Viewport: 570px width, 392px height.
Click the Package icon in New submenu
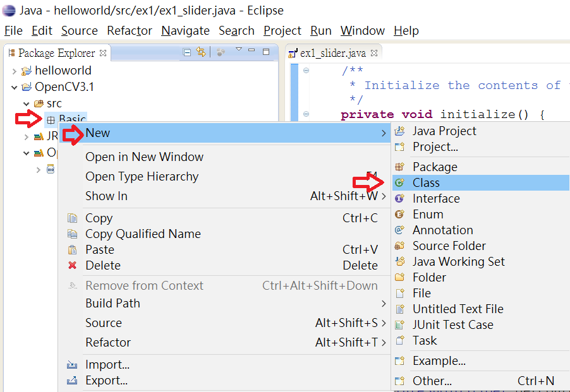coord(399,167)
